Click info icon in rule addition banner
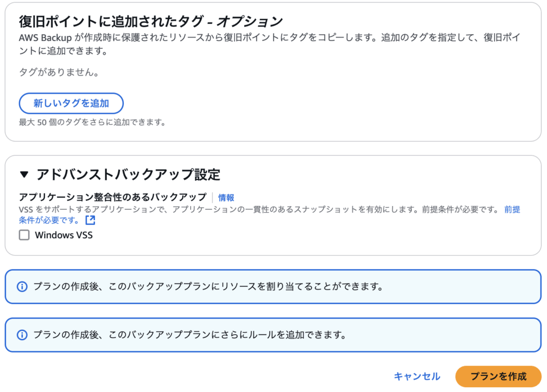 click(x=22, y=335)
